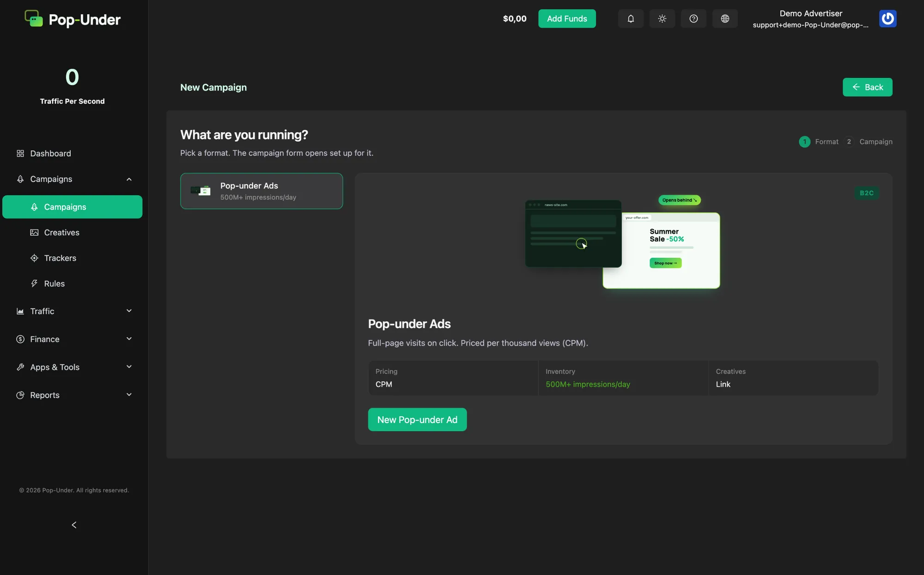924x575 pixels.
Task: Collapse the Campaigns section chevron
Action: 129,179
